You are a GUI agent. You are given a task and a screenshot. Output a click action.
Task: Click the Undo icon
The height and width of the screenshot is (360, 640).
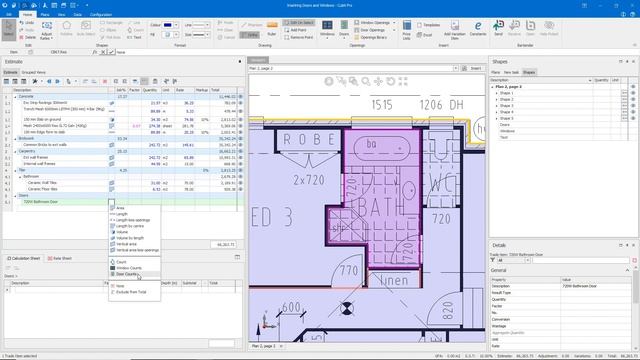(x=27, y=23)
